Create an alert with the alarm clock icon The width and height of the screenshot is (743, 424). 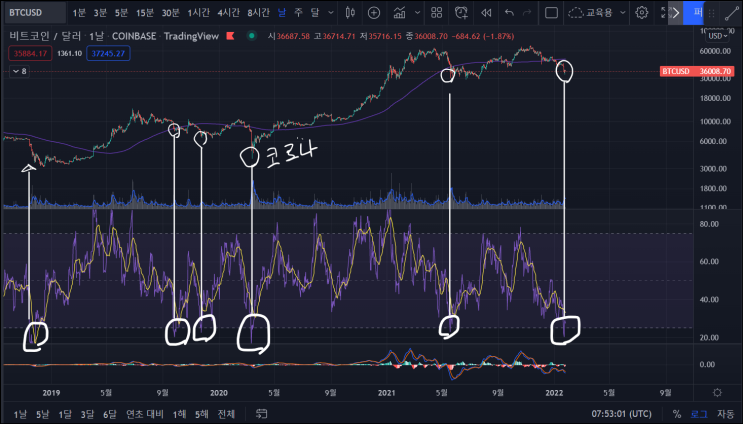click(x=461, y=13)
